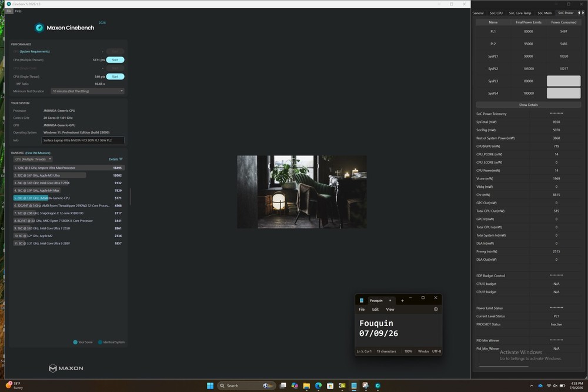Switch to the SoC Mem tab

pyautogui.click(x=544, y=13)
